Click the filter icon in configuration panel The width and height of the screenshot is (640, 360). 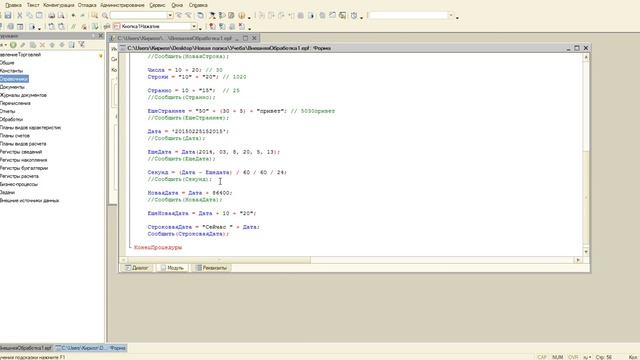(x=82, y=45)
